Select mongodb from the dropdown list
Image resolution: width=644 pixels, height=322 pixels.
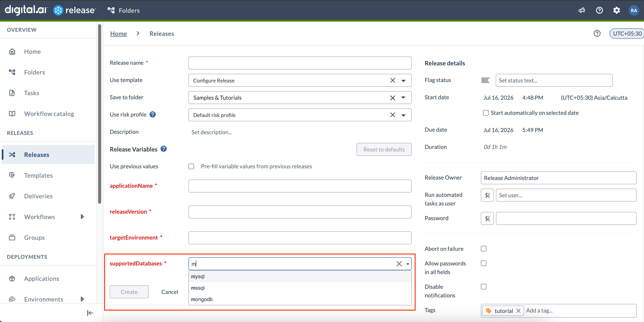[300, 299]
